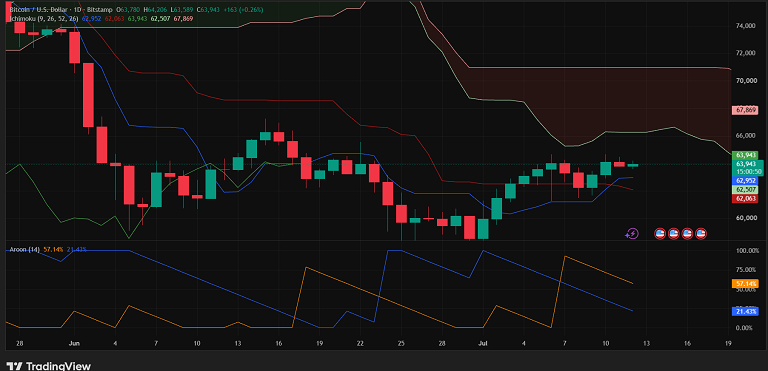Click the purple lightning bolt event icon
Screen dimensions: 768x371
click(x=632, y=234)
